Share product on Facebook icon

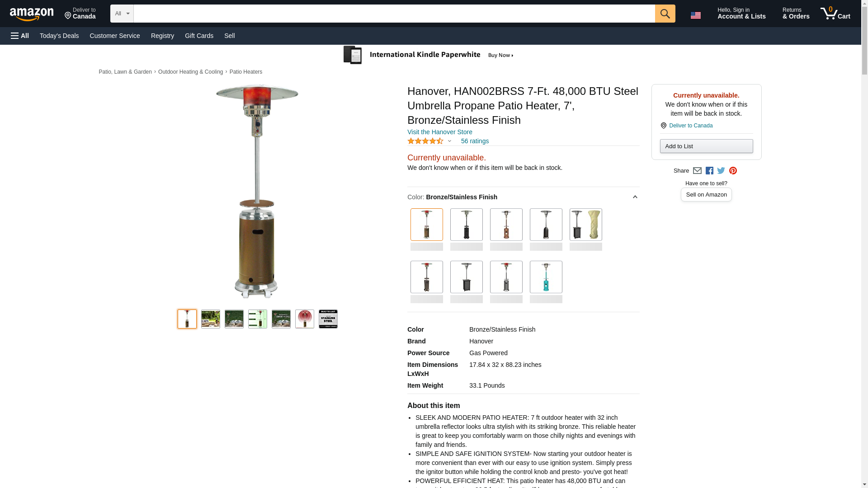[x=709, y=171]
